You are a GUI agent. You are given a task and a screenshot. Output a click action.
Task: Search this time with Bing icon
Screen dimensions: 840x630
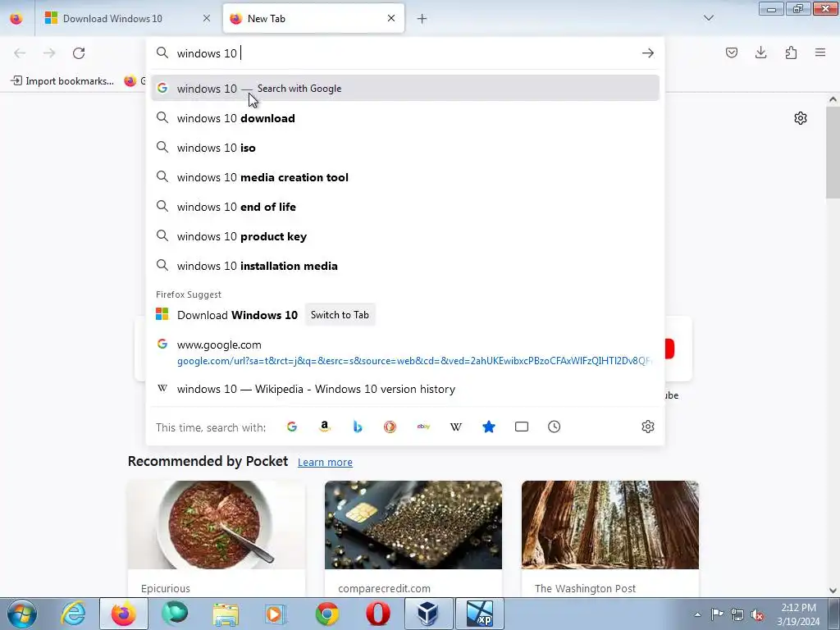click(358, 427)
